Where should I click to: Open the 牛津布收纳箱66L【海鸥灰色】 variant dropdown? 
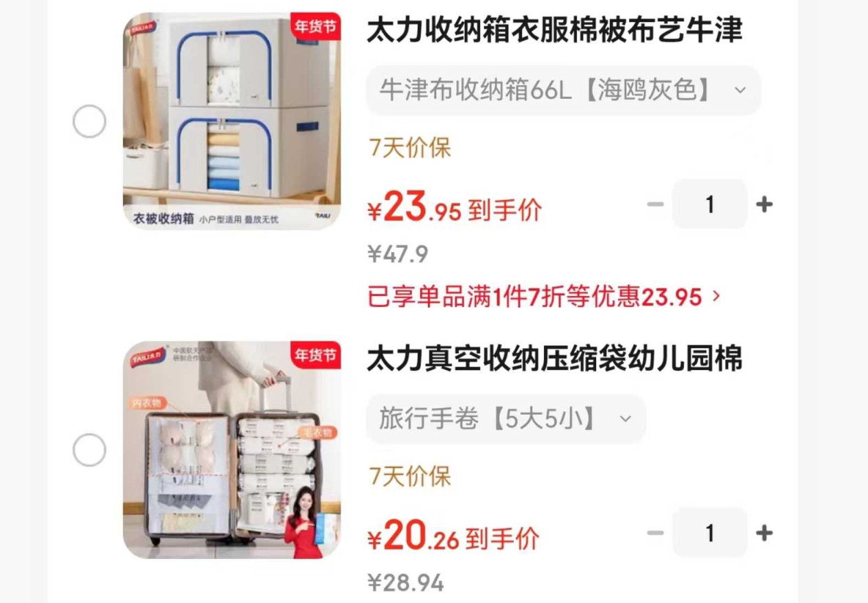563,90
